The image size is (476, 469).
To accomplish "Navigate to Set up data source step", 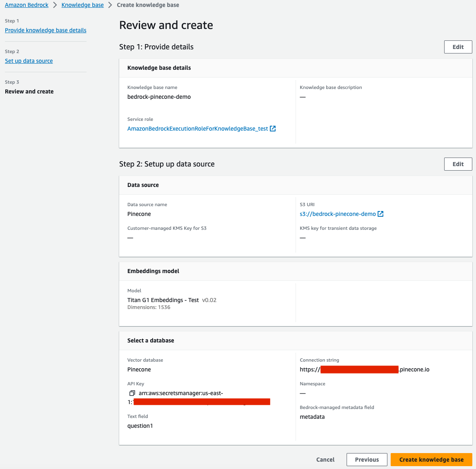I will tap(29, 61).
